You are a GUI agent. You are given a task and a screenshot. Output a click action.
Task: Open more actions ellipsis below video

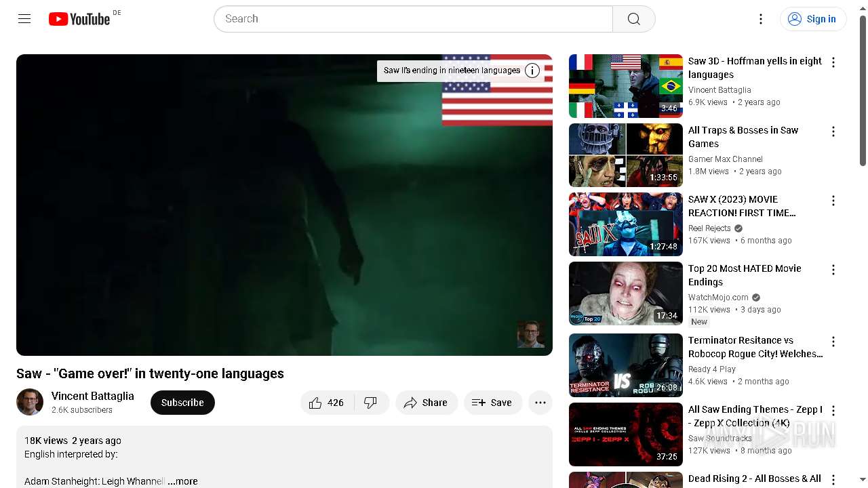(540, 403)
